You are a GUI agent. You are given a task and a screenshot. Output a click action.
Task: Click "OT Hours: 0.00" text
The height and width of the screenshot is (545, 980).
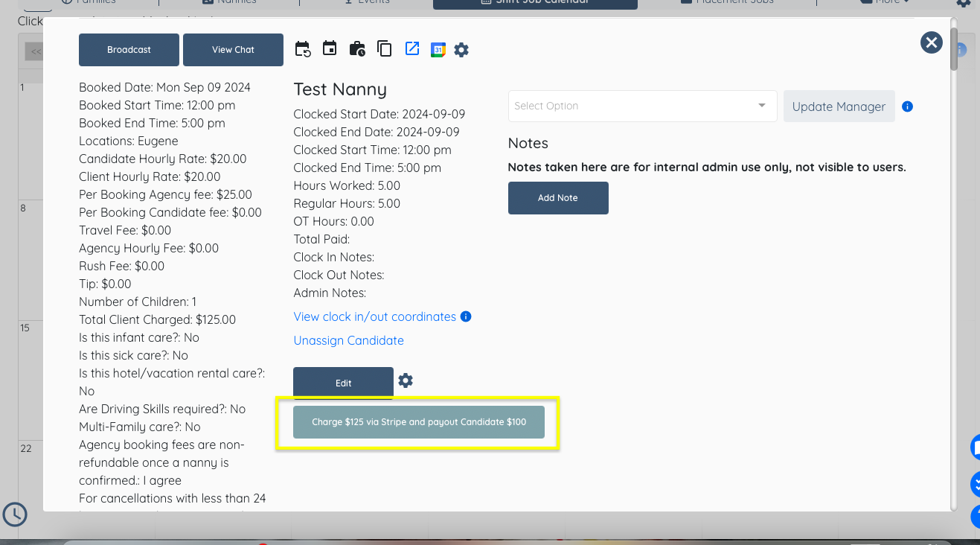334,221
